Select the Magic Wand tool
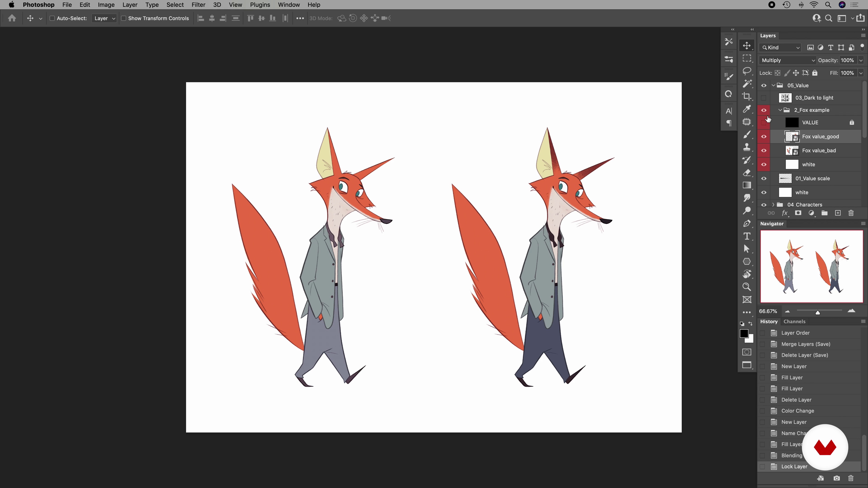This screenshot has width=868, height=488. click(747, 84)
